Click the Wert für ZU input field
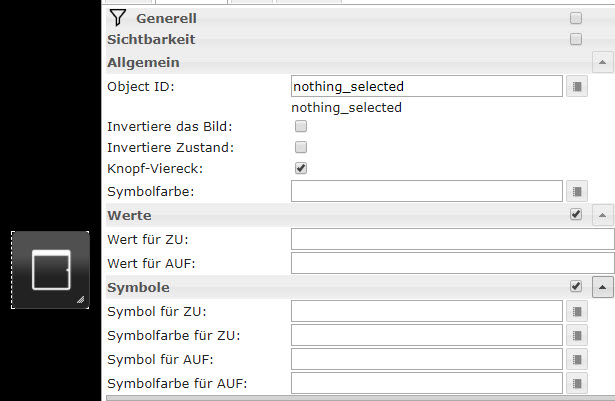 coord(452,239)
